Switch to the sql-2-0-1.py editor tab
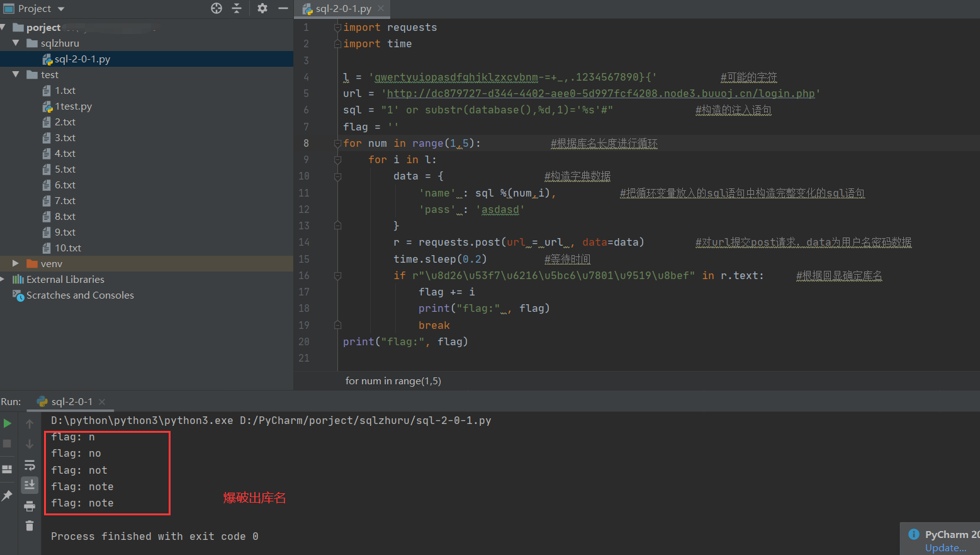The image size is (980, 555). pyautogui.click(x=342, y=9)
